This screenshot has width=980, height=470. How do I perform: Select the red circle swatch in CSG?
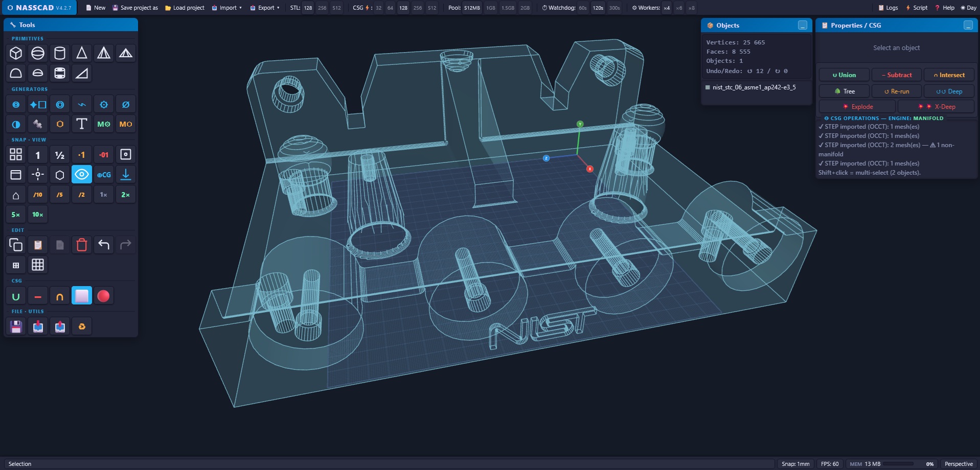click(x=103, y=296)
